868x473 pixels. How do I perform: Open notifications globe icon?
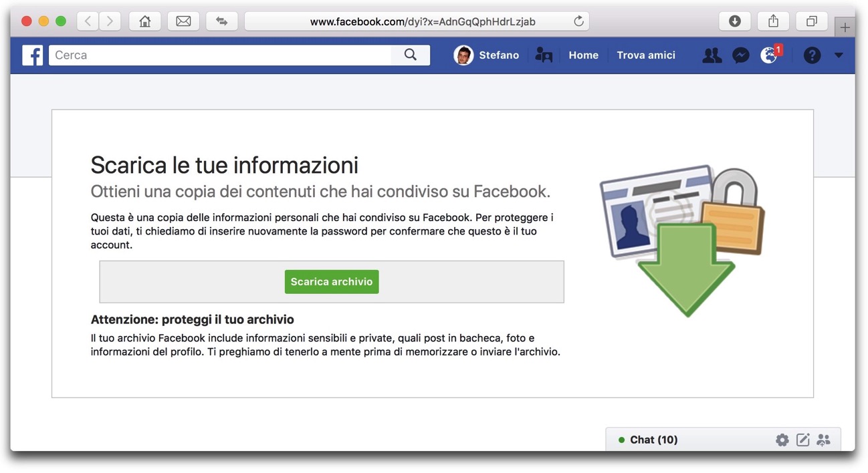(x=769, y=55)
